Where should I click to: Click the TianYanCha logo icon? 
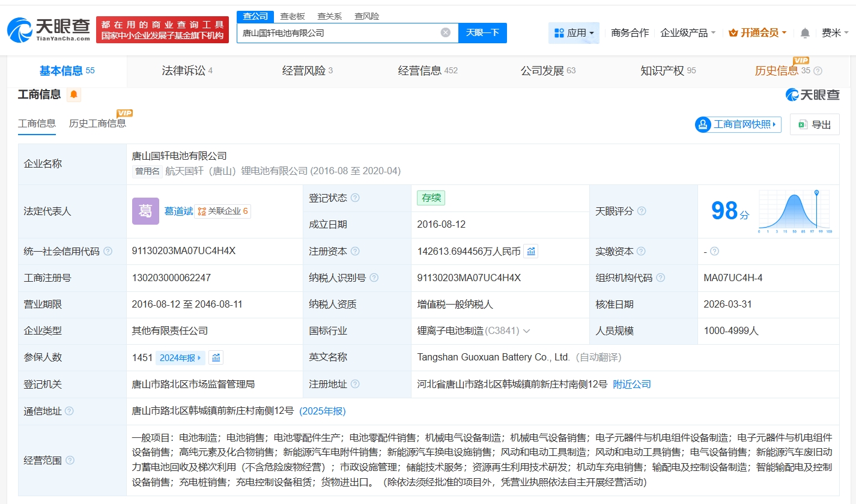(x=20, y=29)
